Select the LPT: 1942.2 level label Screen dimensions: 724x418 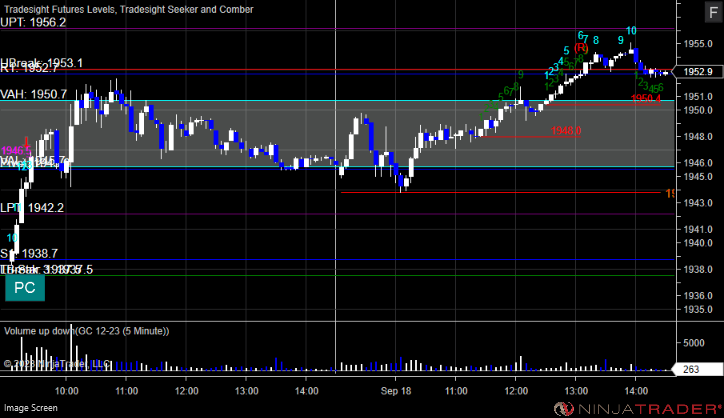pyautogui.click(x=32, y=208)
